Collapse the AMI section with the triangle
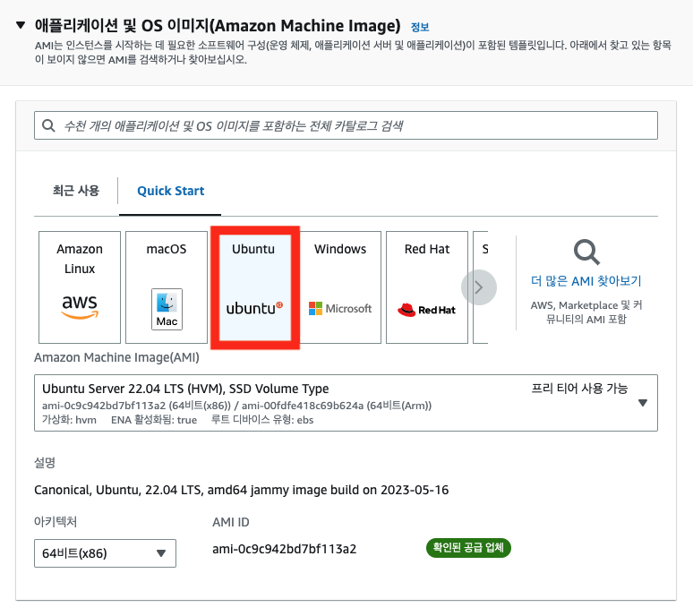Image resolution: width=693 pixels, height=616 pixels. 21,25
